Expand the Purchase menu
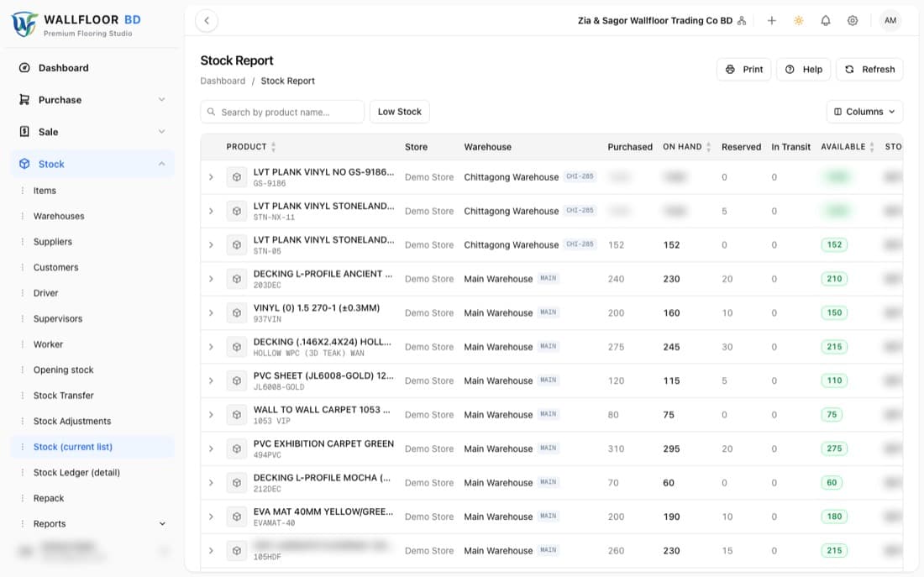The width and height of the screenshot is (924, 577). [x=92, y=100]
